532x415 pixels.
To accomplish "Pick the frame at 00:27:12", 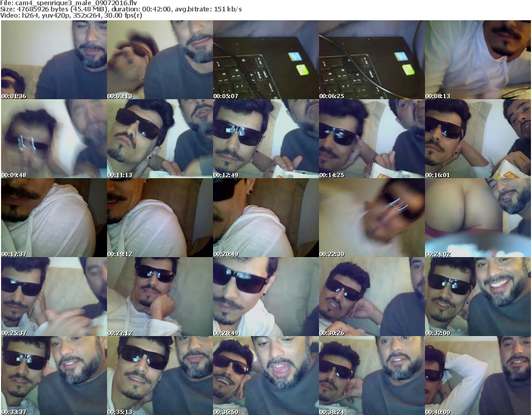I will (160, 297).
